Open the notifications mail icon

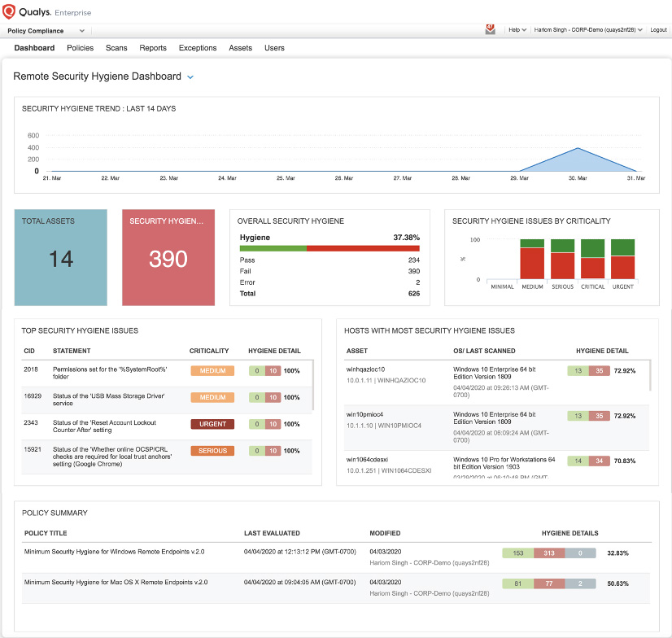point(490,28)
